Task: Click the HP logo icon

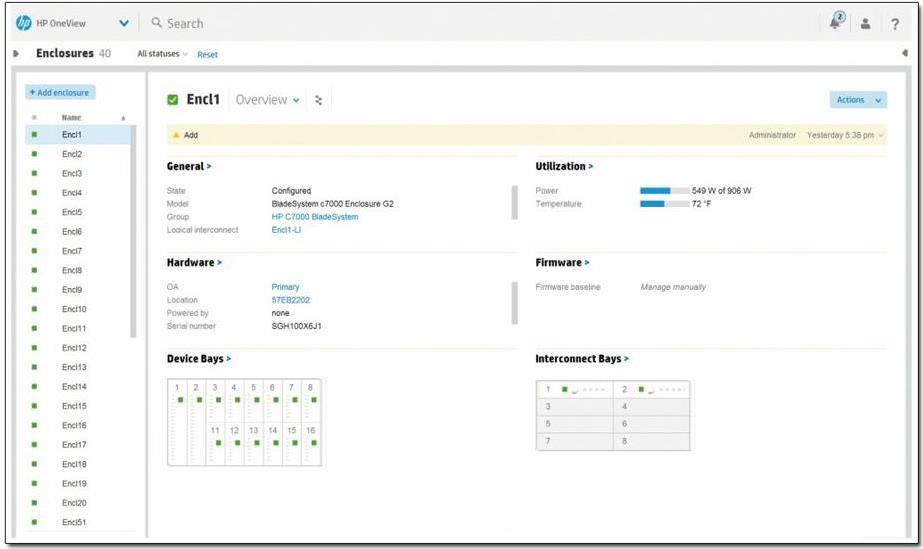Action: click(24, 23)
